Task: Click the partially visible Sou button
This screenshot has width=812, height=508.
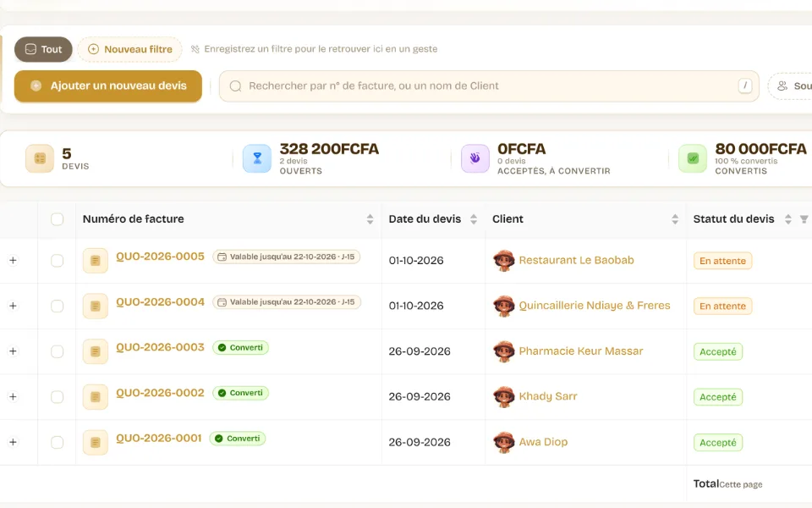Action: click(791, 86)
